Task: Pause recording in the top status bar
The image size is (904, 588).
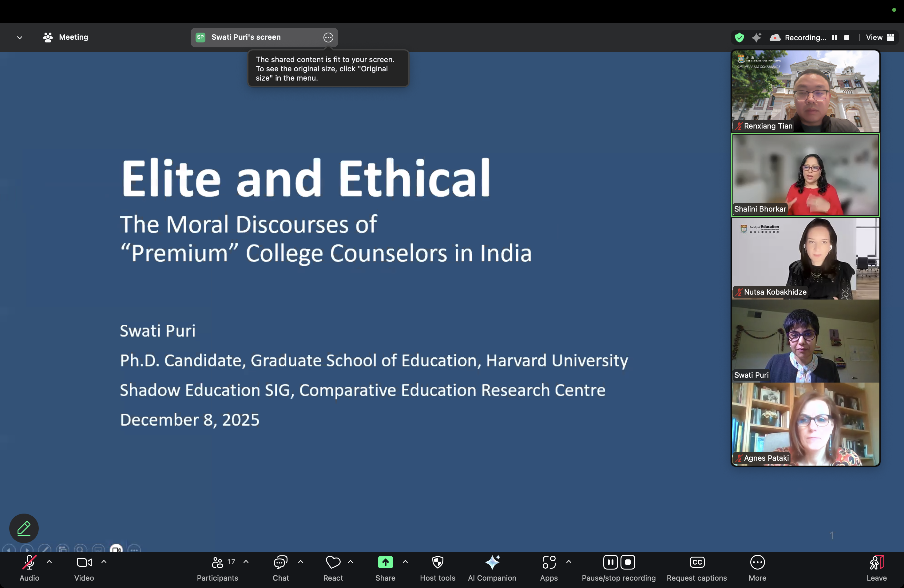Action: [835, 38]
